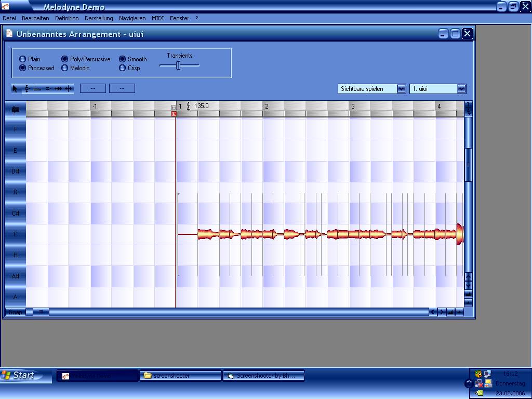532x399 pixels.
Task: Switch to 'Screenshooter by Bh...' taskbar button
Action: 263,376
